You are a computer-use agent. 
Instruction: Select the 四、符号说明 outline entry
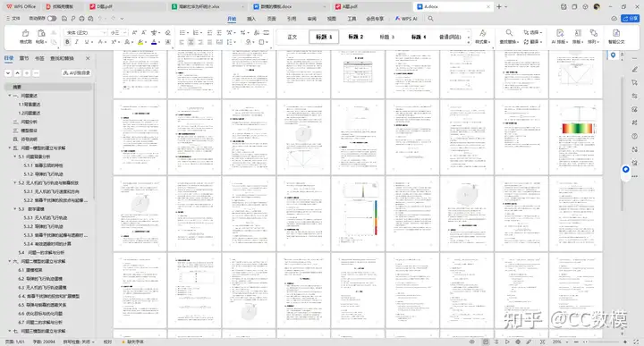25,139
